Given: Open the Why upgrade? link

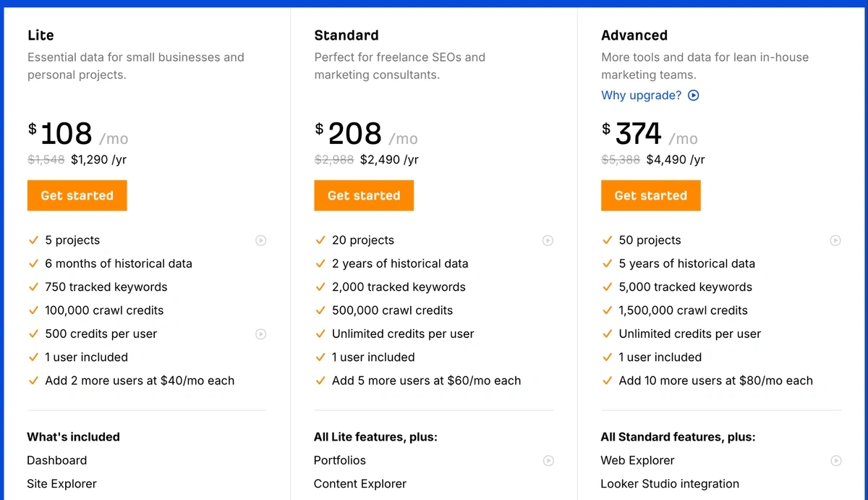Looking at the screenshot, I should click(x=642, y=96).
